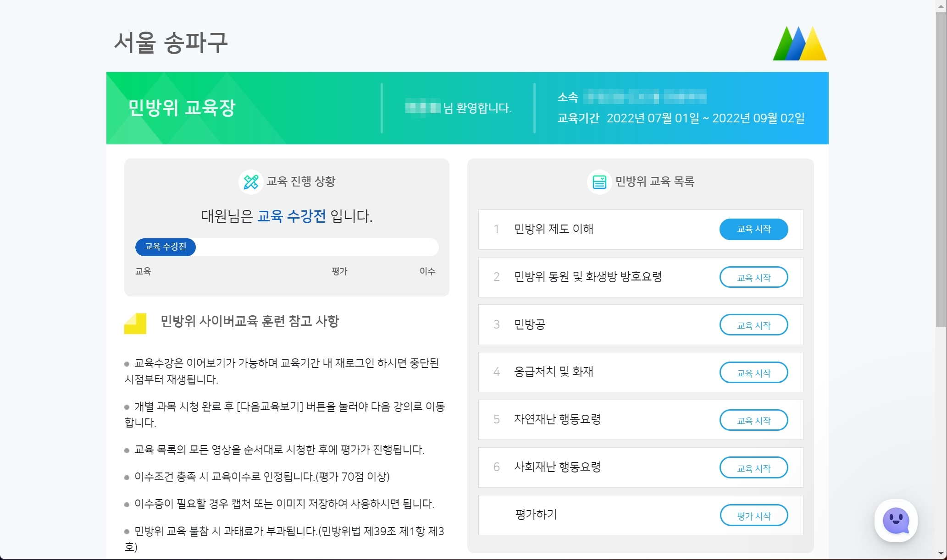
Task: Click the pencil-ruler education progress icon
Action: (x=251, y=182)
